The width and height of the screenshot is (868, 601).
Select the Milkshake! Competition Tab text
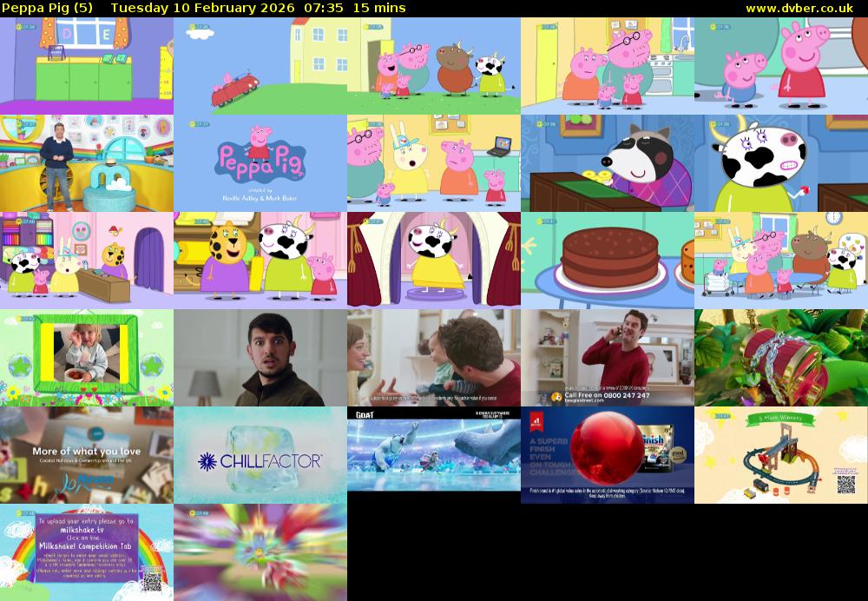(85, 546)
